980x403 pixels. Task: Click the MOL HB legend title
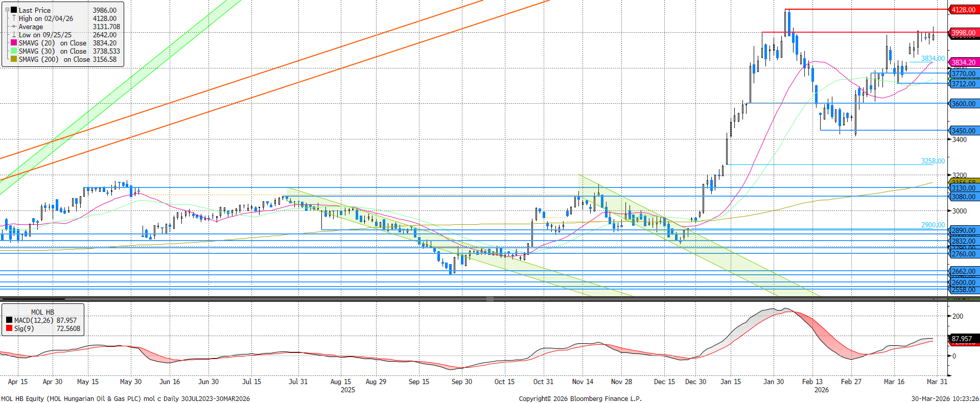(x=42, y=312)
